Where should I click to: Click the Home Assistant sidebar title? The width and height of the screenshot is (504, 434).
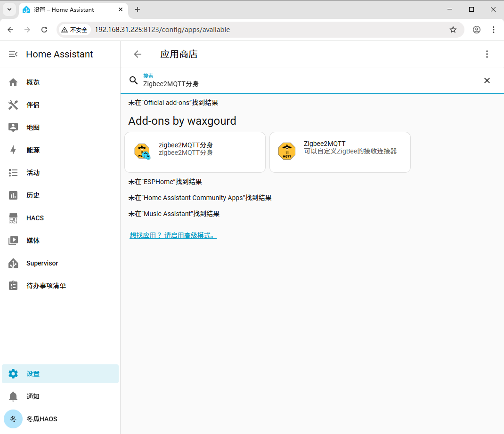pyautogui.click(x=59, y=54)
